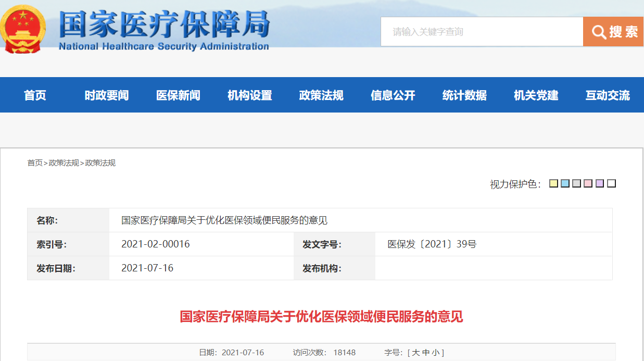This screenshot has width=644, height=361.
Task: Click the document name in the 名称 row
Action: click(x=224, y=220)
